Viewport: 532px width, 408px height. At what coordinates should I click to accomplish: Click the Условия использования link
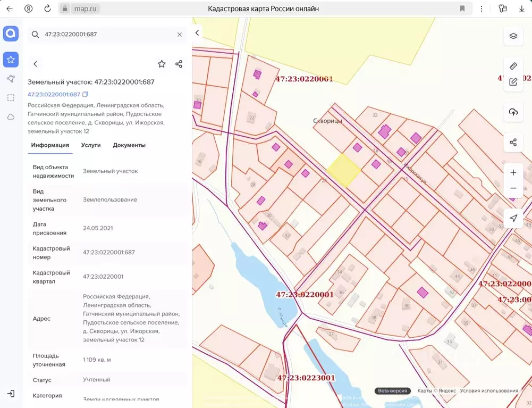click(x=489, y=391)
